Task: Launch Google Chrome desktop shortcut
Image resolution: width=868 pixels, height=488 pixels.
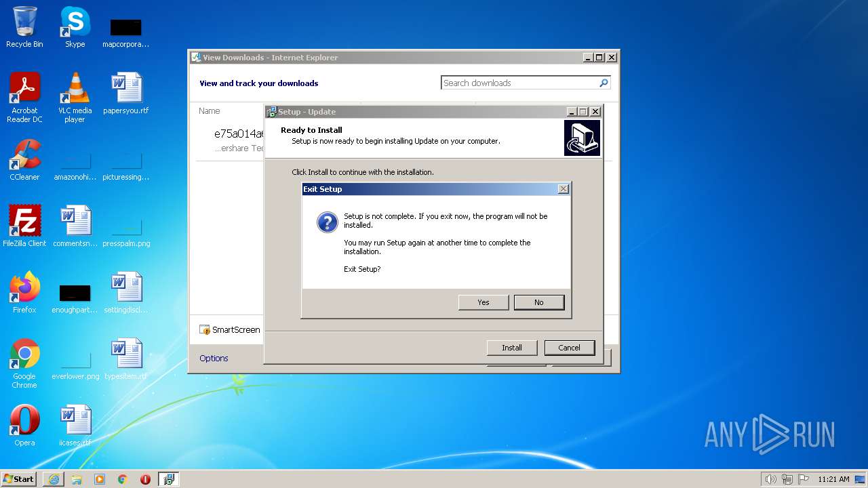Action: (x=24, y=363)
